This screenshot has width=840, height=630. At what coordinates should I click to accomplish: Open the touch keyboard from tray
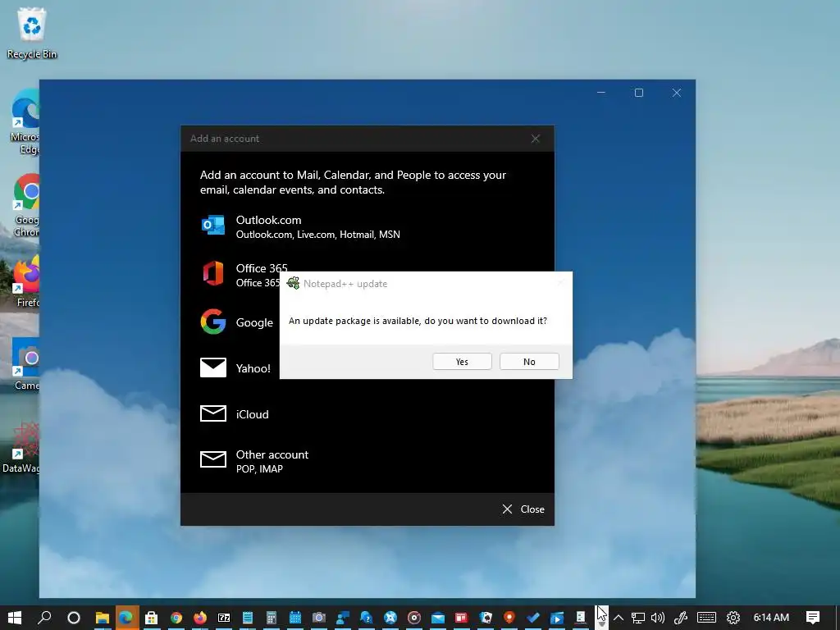(x=706, y=618)
